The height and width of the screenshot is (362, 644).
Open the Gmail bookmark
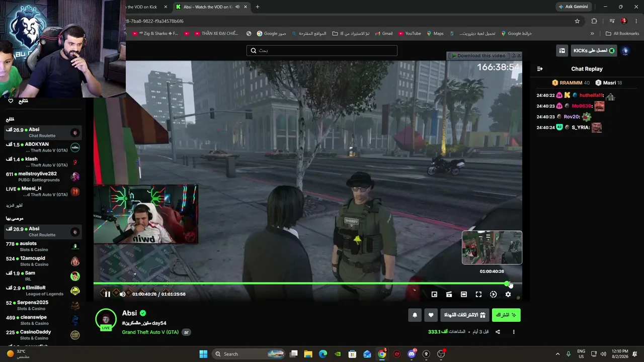(x=384, y=34)
